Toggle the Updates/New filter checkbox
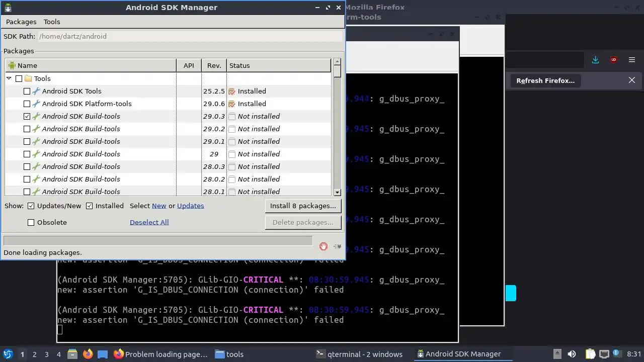This screenshot has width=644, height=362. point(31,206)
